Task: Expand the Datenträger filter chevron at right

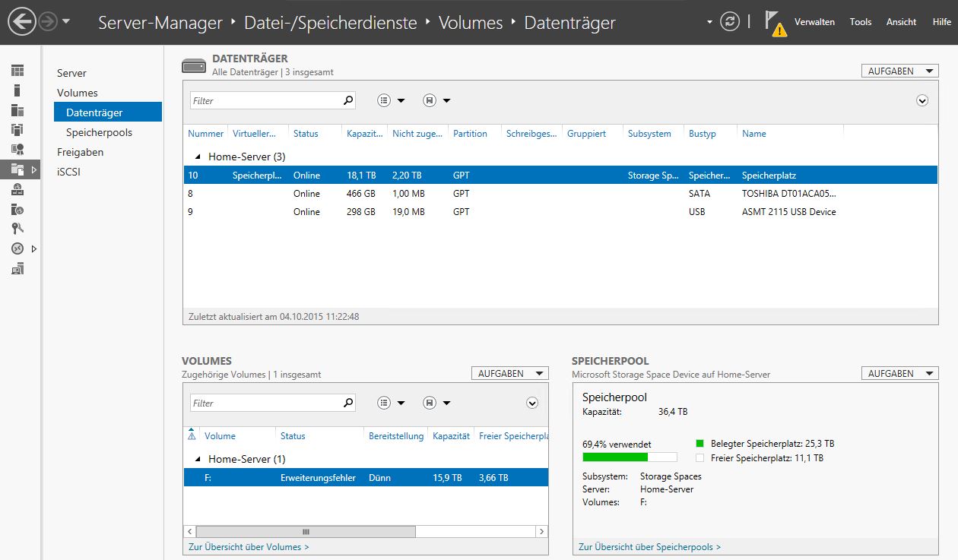Action: (922, 100)
